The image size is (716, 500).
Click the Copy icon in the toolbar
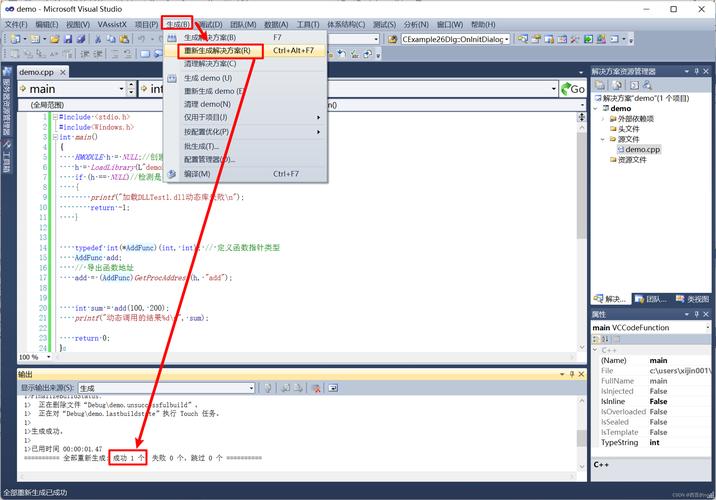point(111,39)
